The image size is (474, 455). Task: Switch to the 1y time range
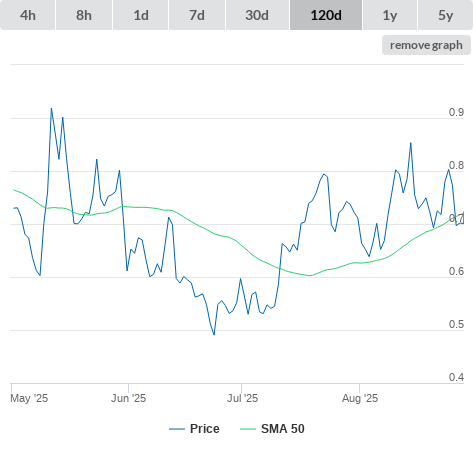tap(390, 15)
